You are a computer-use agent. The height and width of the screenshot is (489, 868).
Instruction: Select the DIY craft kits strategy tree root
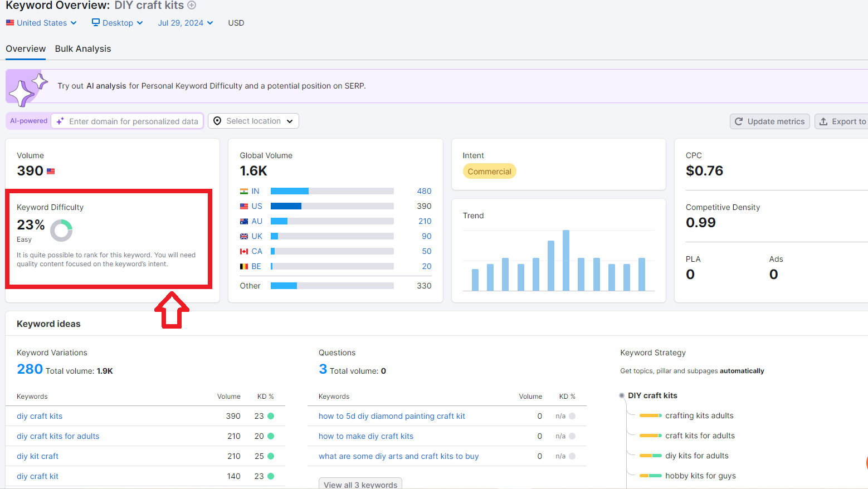pyautogui.click(x=652, y=395)
